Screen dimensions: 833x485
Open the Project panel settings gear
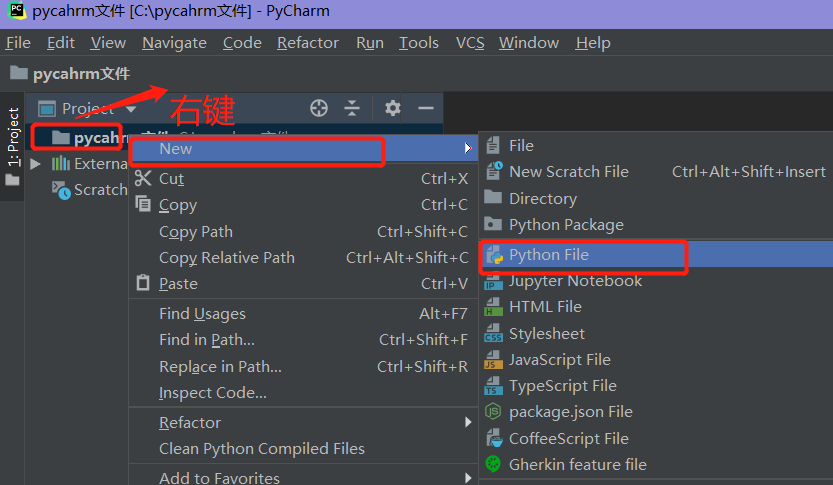[393, 108]
